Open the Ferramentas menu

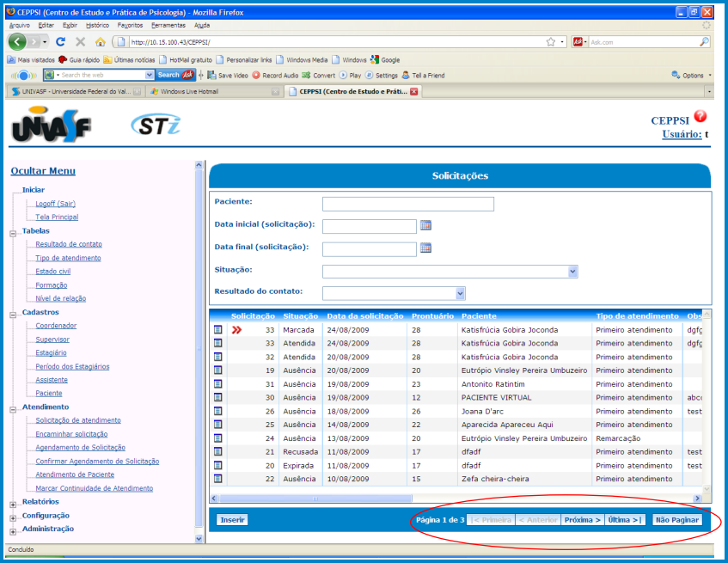click(x=168, y=26)
